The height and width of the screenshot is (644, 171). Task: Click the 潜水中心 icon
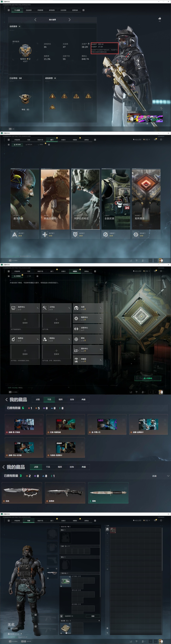76,350
